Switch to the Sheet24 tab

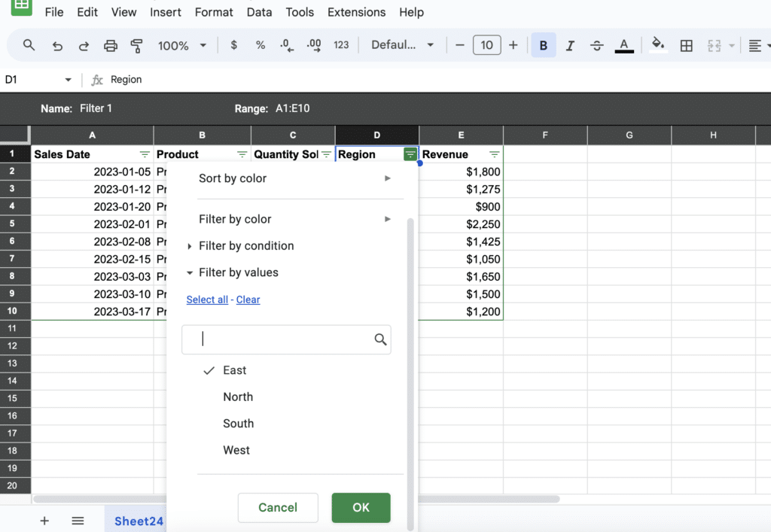[x=139, y=520]
